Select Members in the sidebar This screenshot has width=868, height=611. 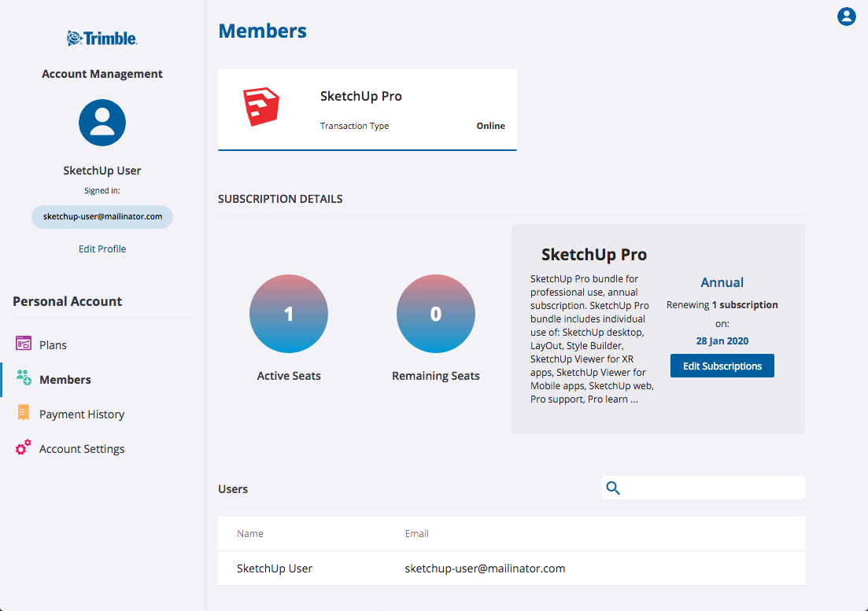coord(65,380)
